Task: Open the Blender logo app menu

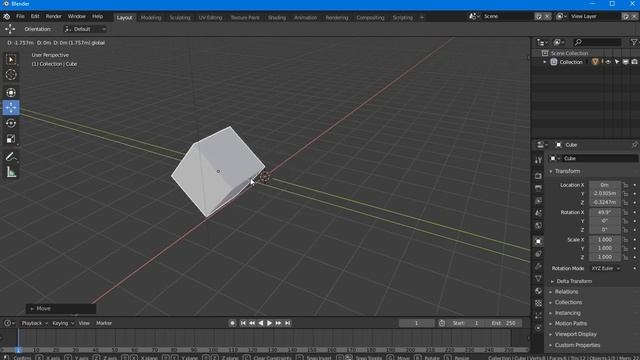Action: point(7,17)
